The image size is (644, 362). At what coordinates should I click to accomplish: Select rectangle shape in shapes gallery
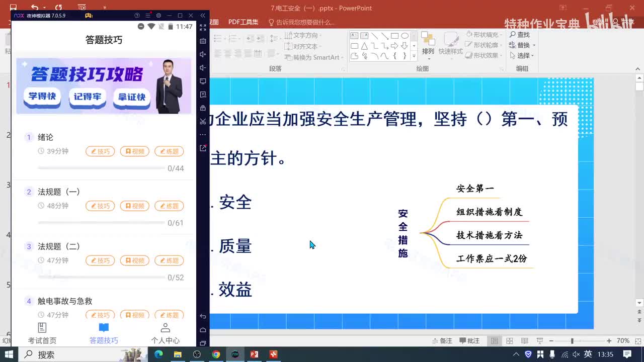click(x=394, y=36)
